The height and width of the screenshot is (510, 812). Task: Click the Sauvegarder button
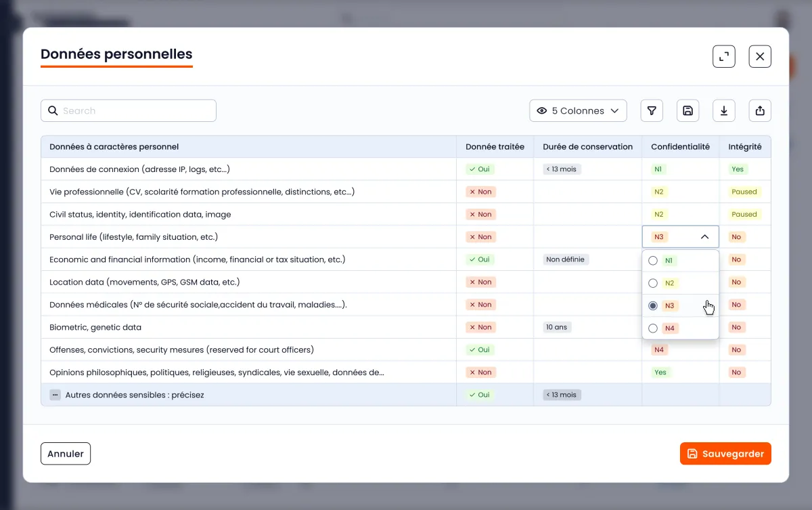[725, 454]
